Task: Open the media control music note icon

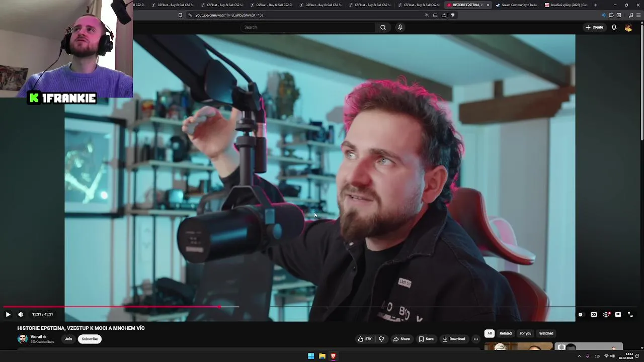Action: point(631,15)
